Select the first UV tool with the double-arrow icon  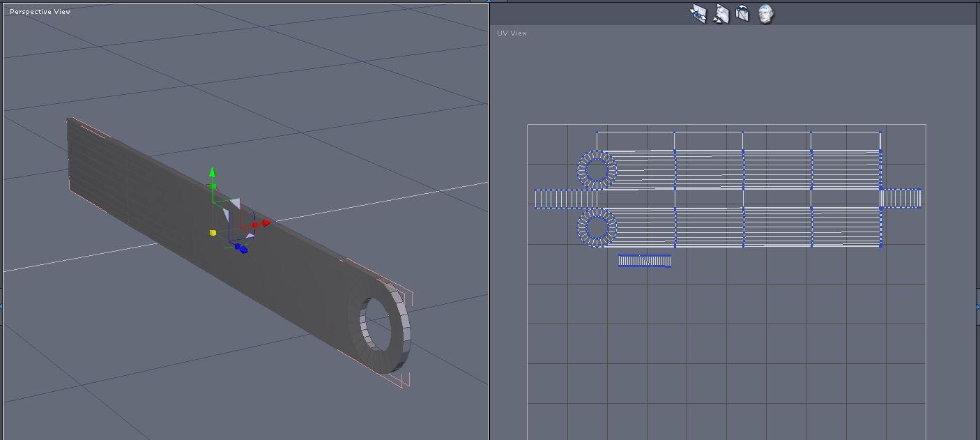pyautogui.click(x=698, y=13)
